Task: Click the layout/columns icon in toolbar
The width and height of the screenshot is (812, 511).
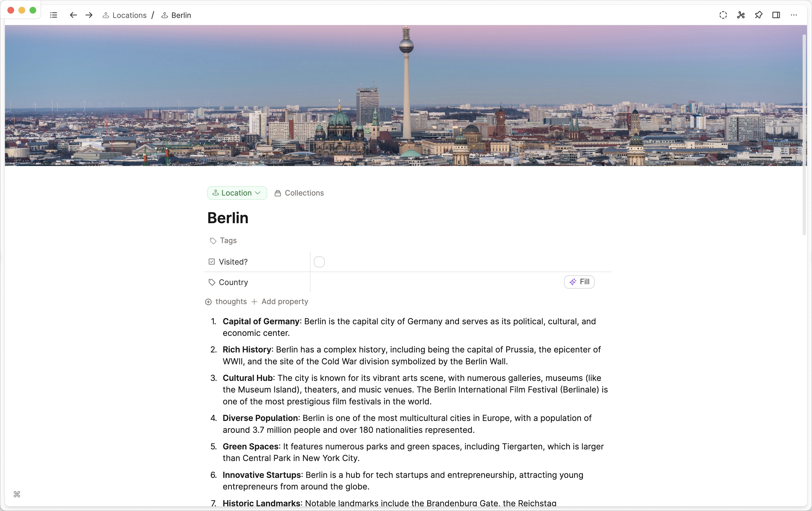Action: click(x=775, y=15)
